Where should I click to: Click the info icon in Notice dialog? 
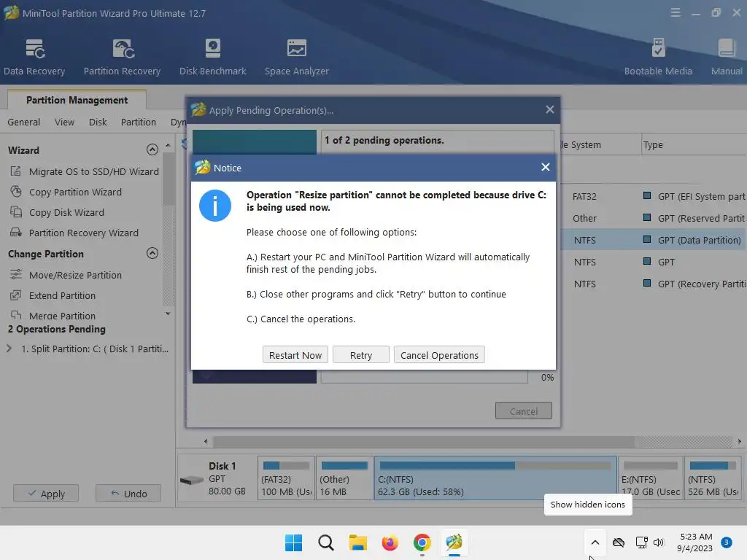tap(215, 206)
